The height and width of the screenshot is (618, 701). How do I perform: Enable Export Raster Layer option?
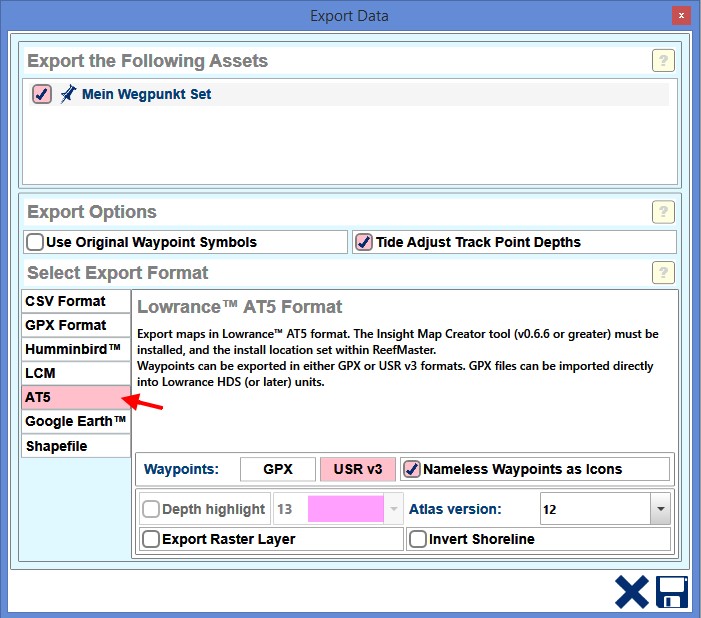(151, 539)
